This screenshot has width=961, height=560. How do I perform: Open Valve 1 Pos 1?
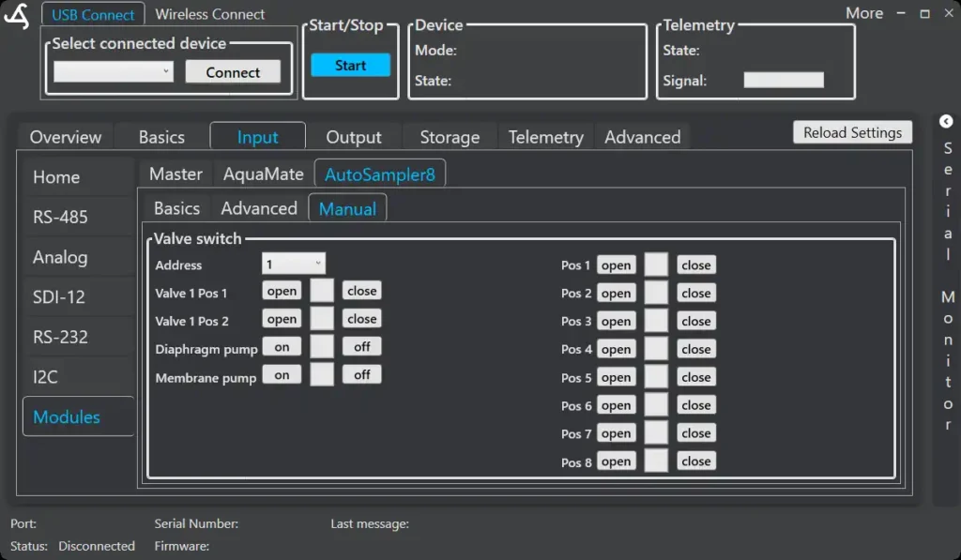pos(282,292)
